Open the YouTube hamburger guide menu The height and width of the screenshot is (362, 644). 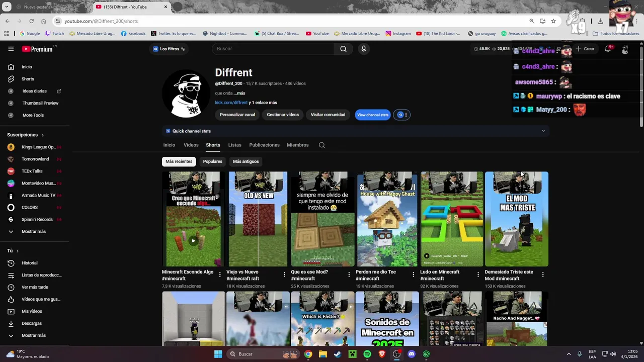coord(11,49)
